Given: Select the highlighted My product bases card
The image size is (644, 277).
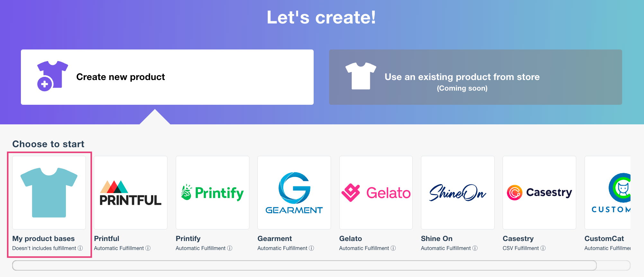Looking at the screenshot, I should (49, 203).
